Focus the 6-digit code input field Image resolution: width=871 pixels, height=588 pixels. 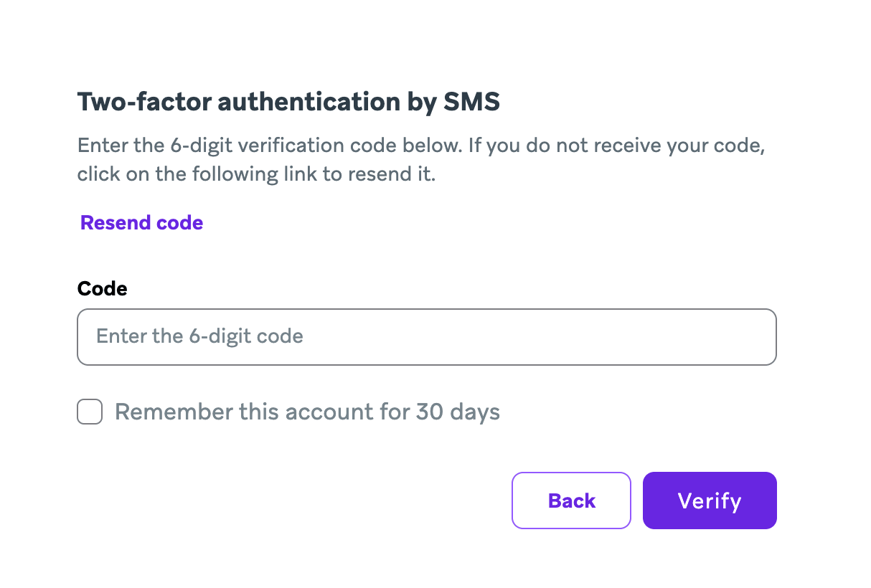426,336
